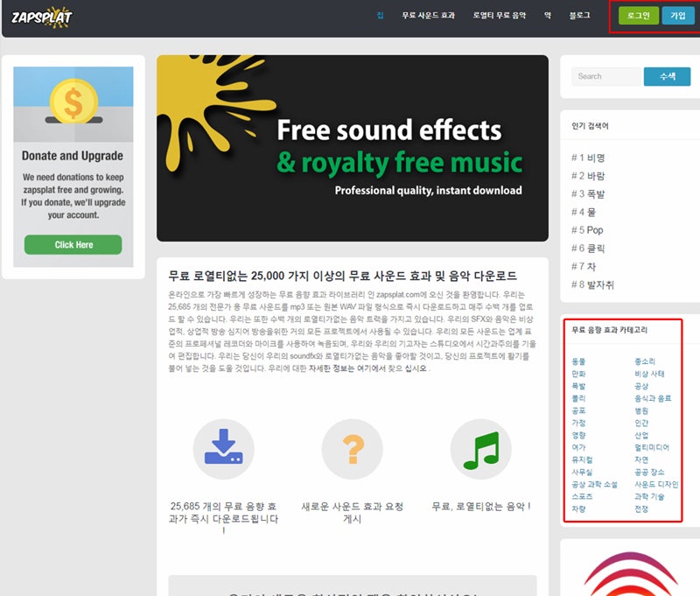This screenshot has width=700, height=596.
Task: Click the 자세한 정보는 여기에서 찾으 십시오 link
Action: (x=367, y=368)
